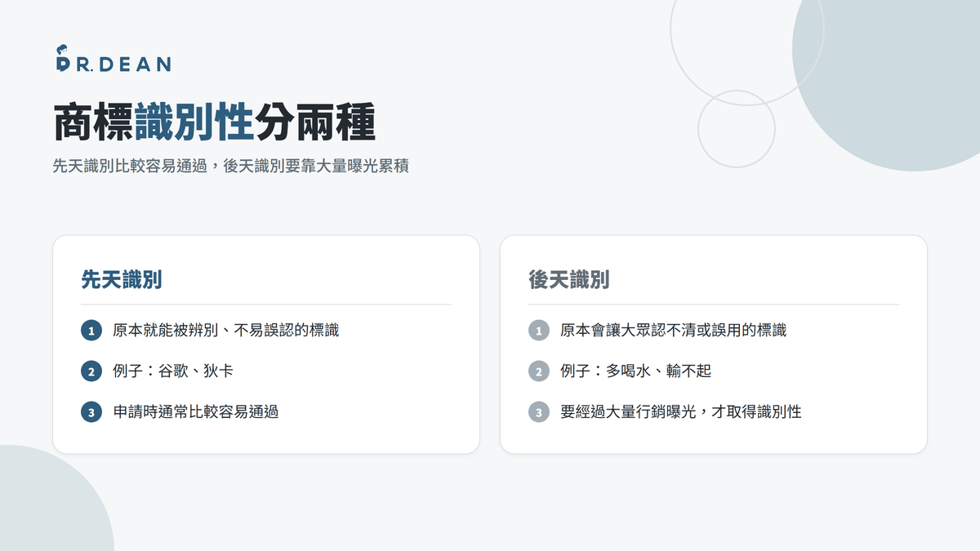Select the 後天識別 card heading
980x551 pixels.
(568, 280)
